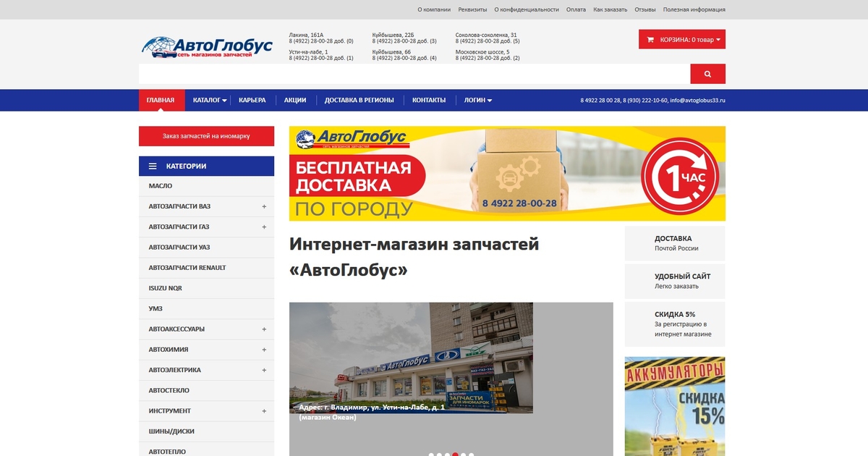This screenshot has height=456, width=868.
Task: Click the 'Куйбышева, 66' store address
Action: 391,52
